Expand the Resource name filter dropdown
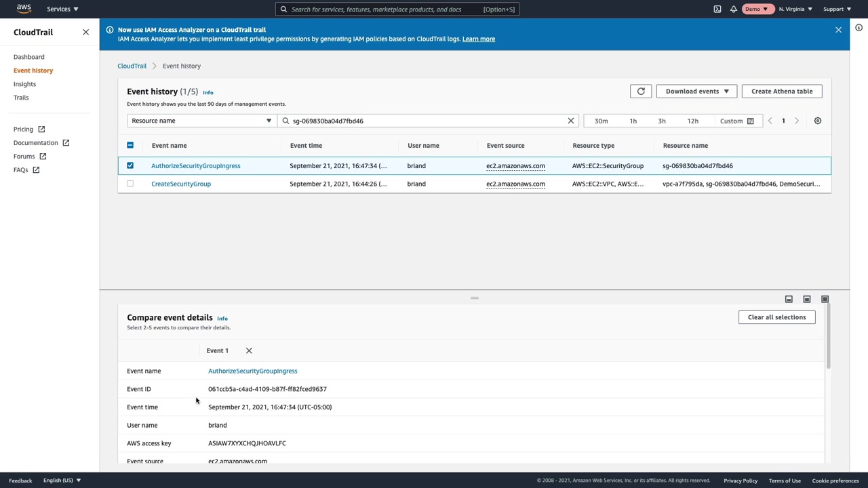This screenshot has height=488, width=868. [x=201, y=121]
